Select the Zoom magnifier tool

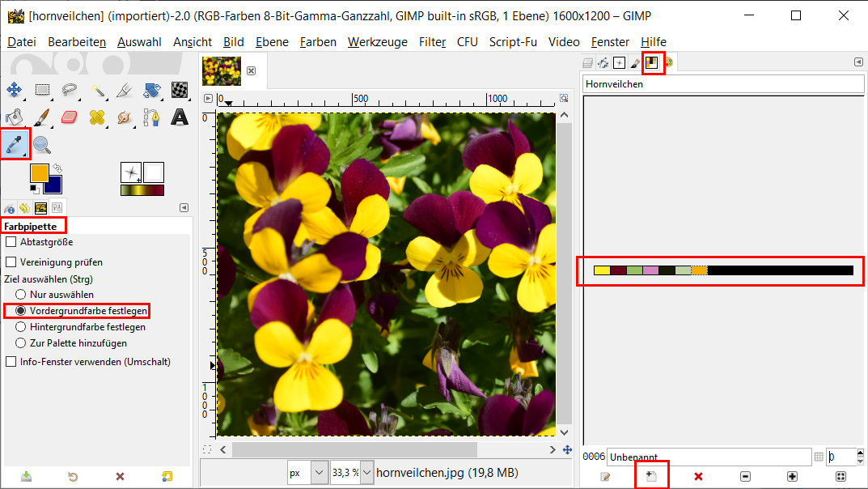click(x=42, y=145)
